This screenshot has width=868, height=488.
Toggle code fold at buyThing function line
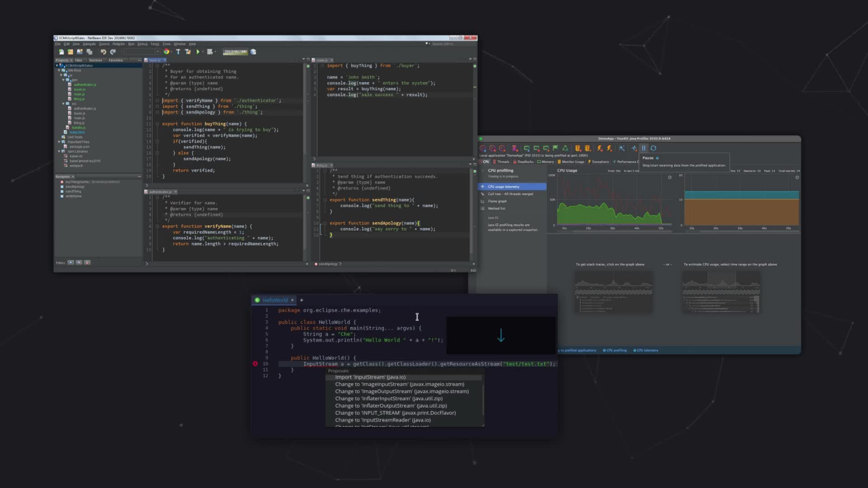coord(157,124)
